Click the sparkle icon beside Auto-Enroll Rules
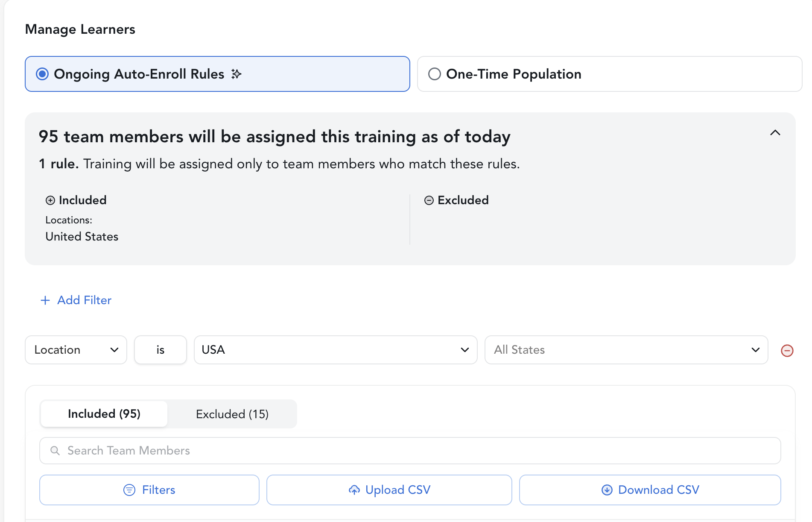Screen dimensions: 812x522 pyautogui.click(x=237, y=74)
